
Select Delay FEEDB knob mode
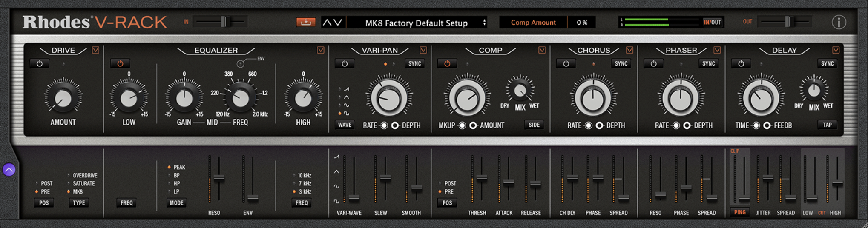tap(767, 125)
